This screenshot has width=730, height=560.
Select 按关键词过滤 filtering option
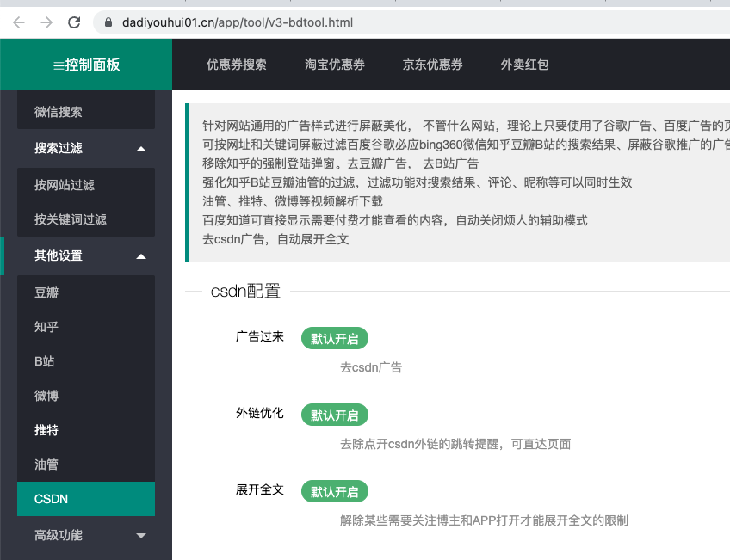[86, 218]
